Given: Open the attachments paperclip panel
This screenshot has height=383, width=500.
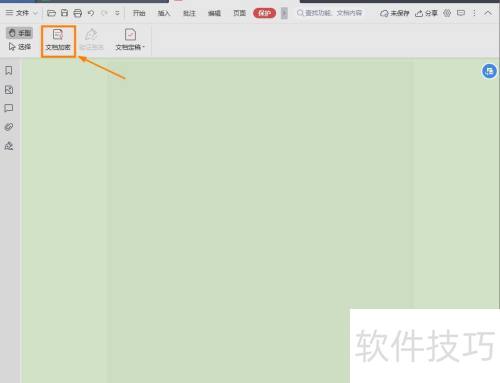Looking at the screenshot, I should coord(9,127).
